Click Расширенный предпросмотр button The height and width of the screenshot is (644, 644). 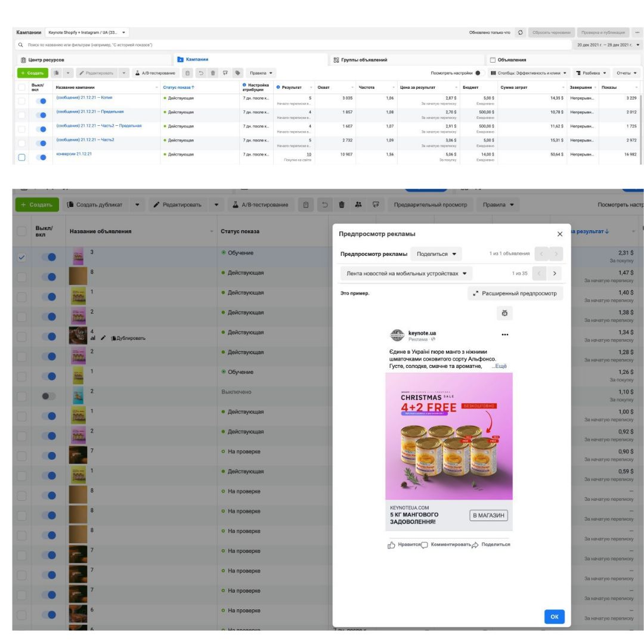[515, 293]
